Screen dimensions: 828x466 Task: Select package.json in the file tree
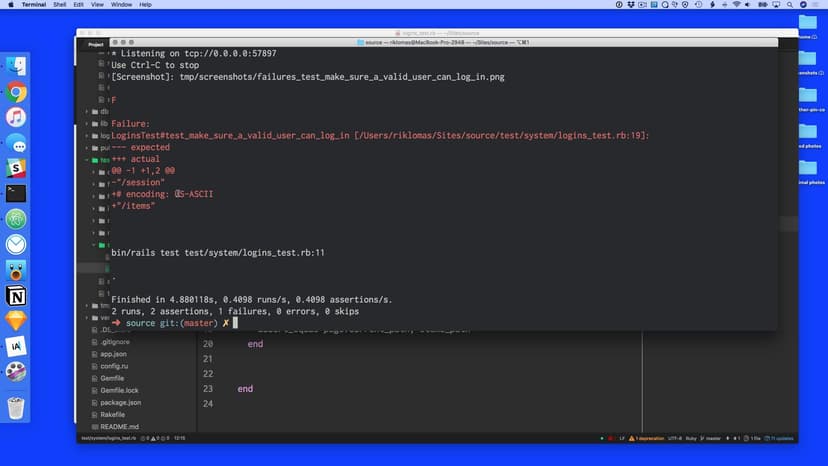point(120,402)
